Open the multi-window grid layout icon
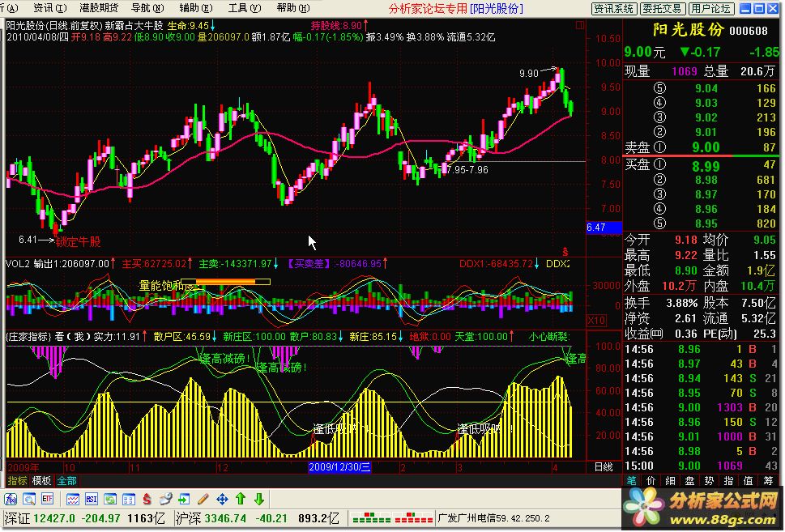The width and height of the screenshot is (785, 532). point(129,499)
